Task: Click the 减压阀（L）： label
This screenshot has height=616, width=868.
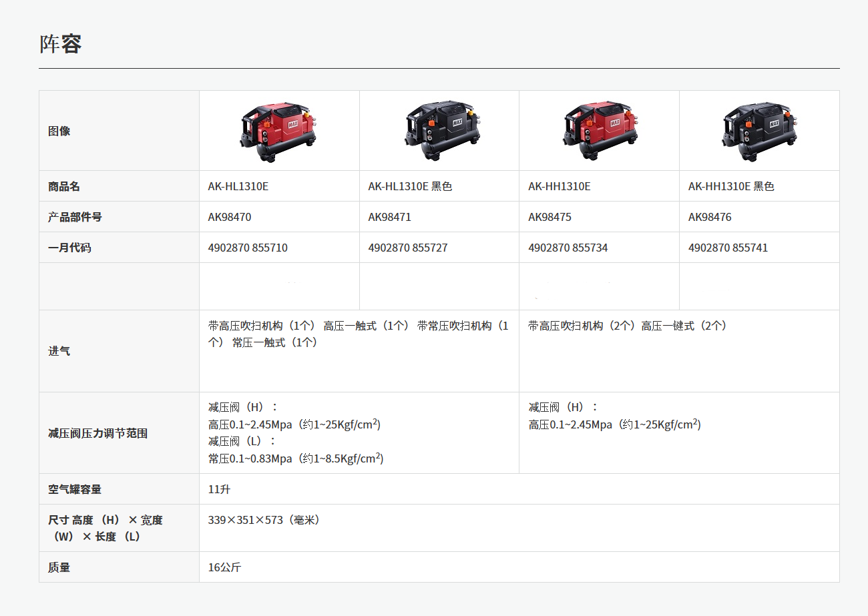Action: (242, 441)
